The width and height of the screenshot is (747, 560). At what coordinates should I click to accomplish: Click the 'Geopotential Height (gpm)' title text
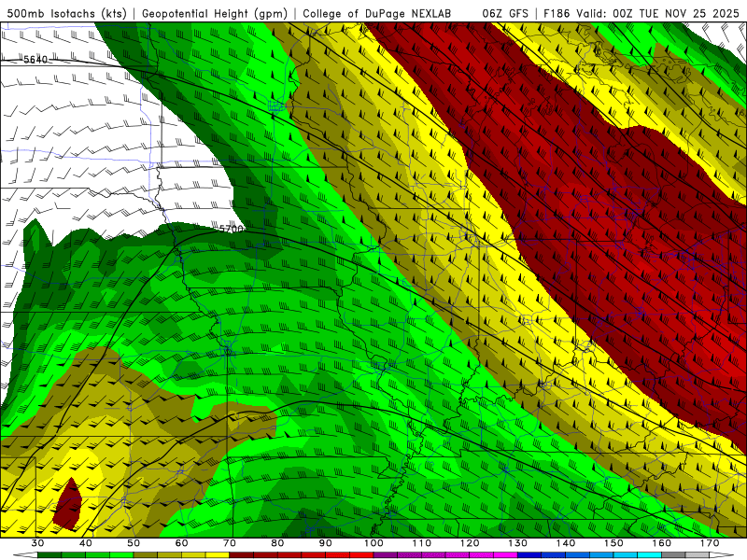coord(215,13)
